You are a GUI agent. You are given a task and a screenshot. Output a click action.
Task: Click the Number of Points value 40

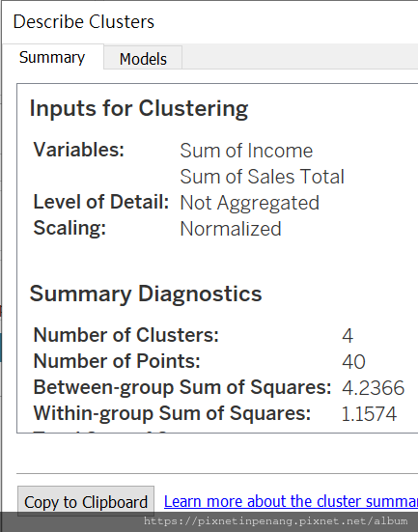(x=353, y=362)
